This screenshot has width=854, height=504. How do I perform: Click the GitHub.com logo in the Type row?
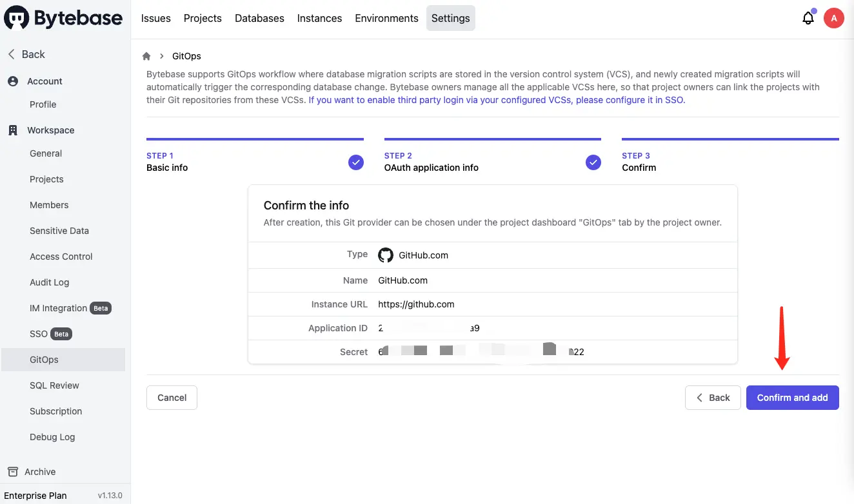click(x=385, y=255)
